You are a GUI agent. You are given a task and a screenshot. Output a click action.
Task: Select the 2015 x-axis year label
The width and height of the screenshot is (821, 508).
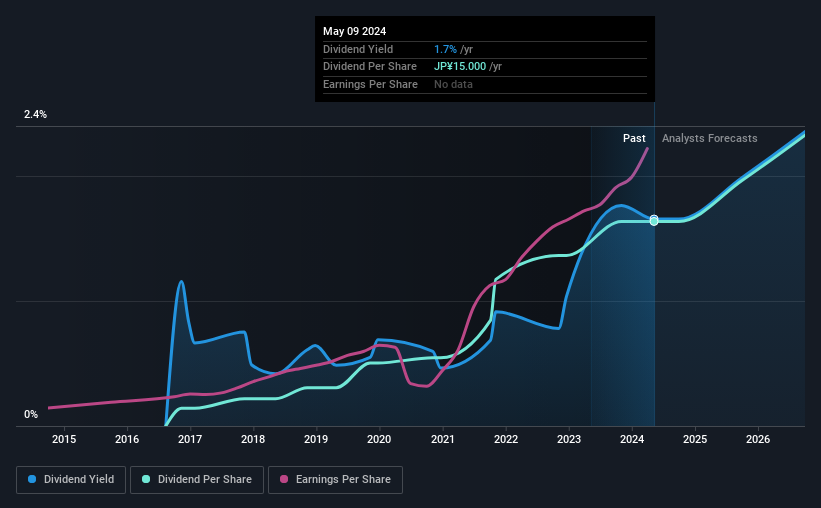[x=64, y=439]
